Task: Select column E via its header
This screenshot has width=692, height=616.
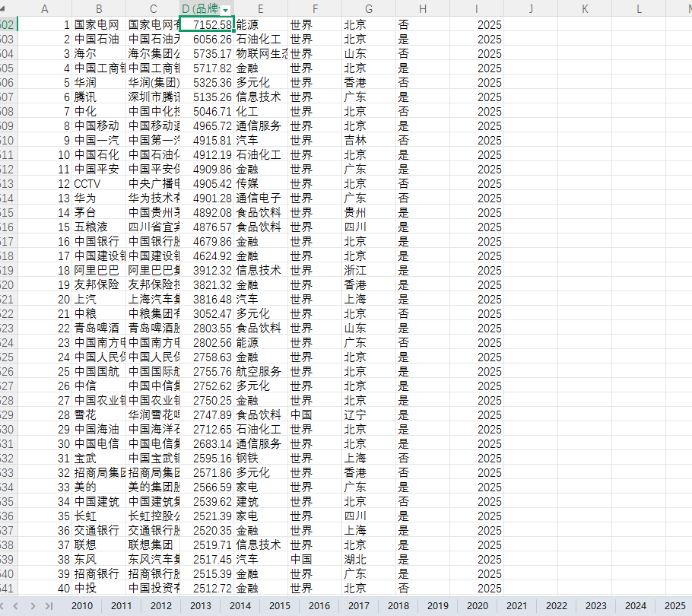Action: [x=261, y=9]
